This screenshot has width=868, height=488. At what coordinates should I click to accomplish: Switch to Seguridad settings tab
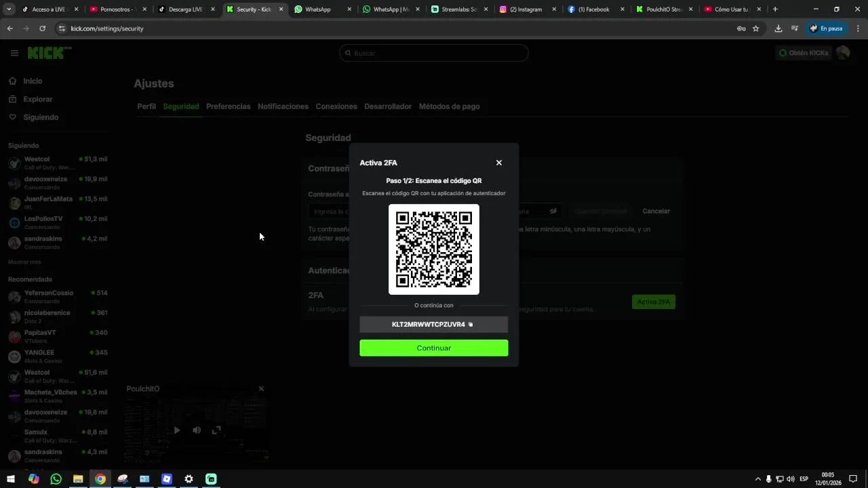tap(181, 106)
